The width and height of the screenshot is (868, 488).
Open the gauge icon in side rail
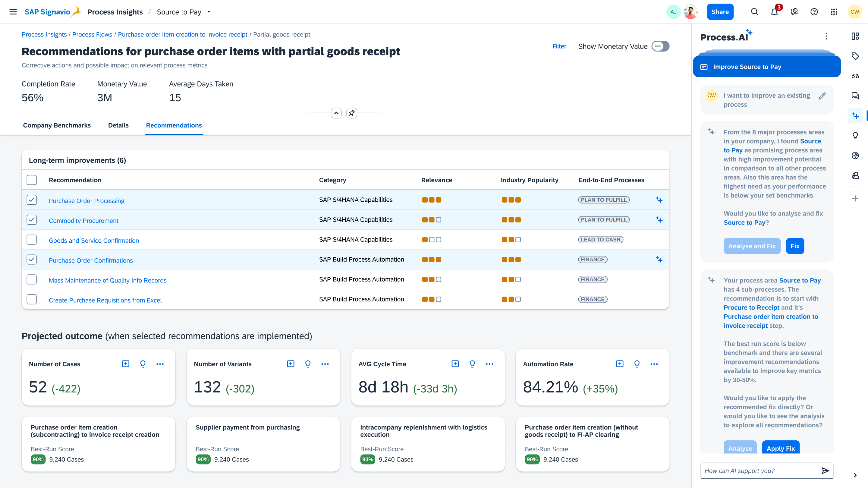point(855,155)
